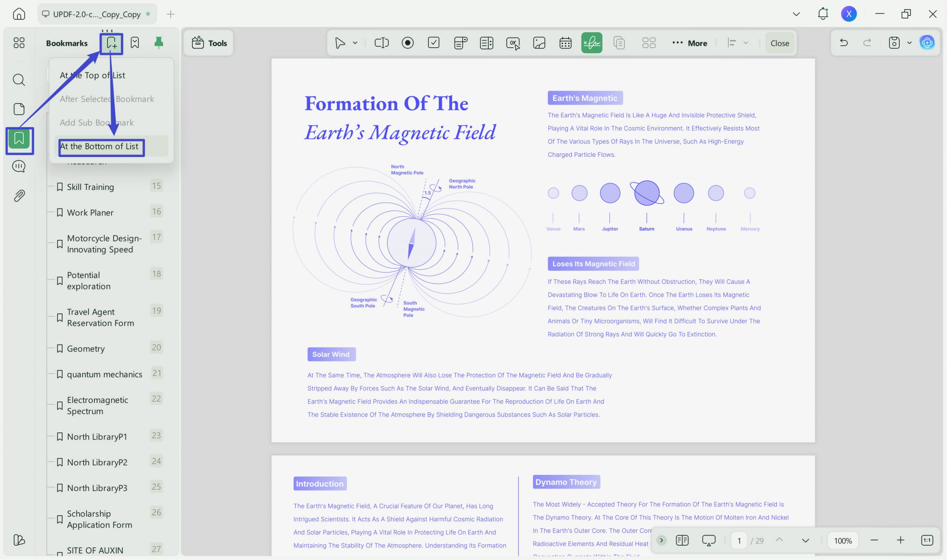
Task: Click the bookmark icon next to Add Bookmark
Action: [135, 43]
